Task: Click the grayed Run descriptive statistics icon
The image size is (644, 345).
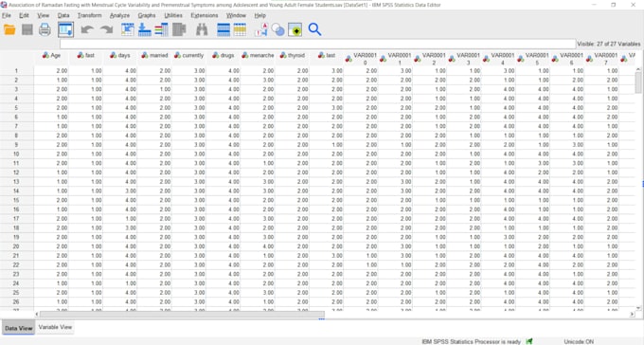Action: point(179,29)
